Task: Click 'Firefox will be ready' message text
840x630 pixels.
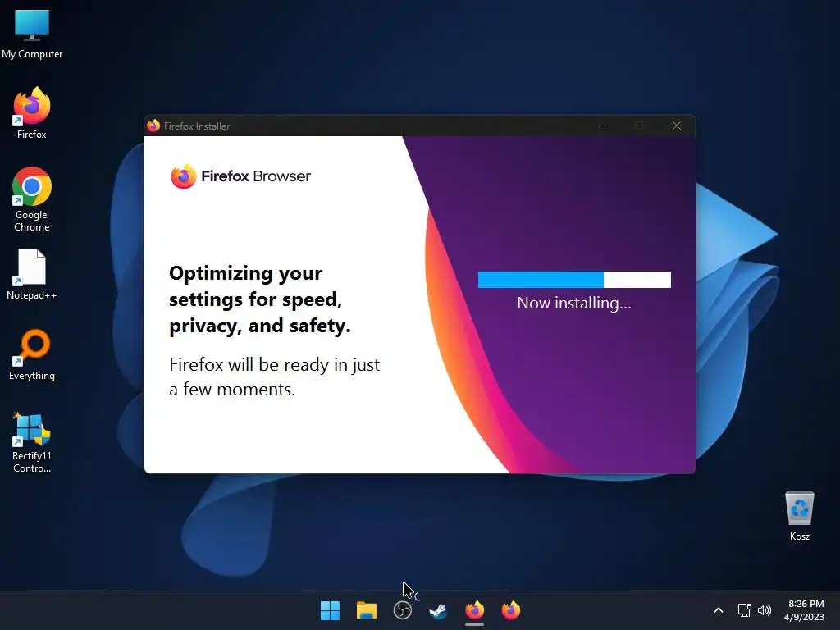Action: pos(274,377)
